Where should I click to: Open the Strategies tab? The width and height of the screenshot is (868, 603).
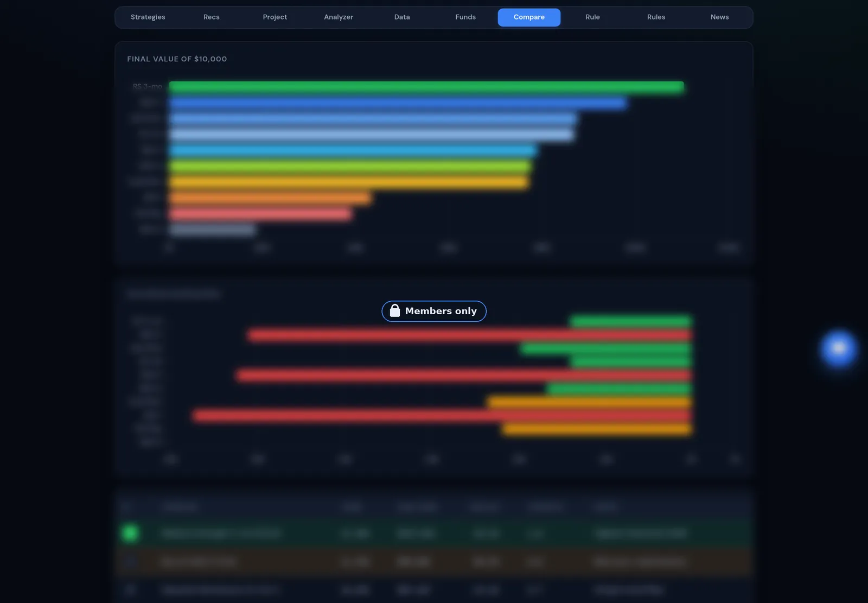(x=148, y=17)
